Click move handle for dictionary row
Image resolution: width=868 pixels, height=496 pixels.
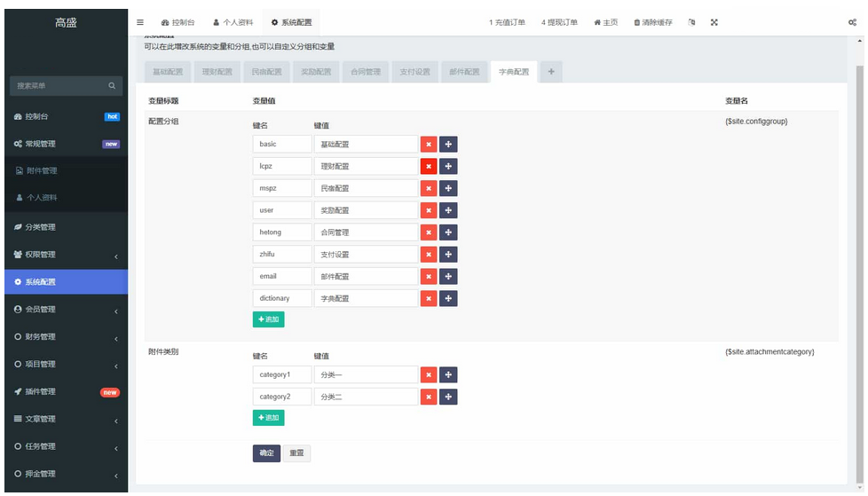click(448, 298)
